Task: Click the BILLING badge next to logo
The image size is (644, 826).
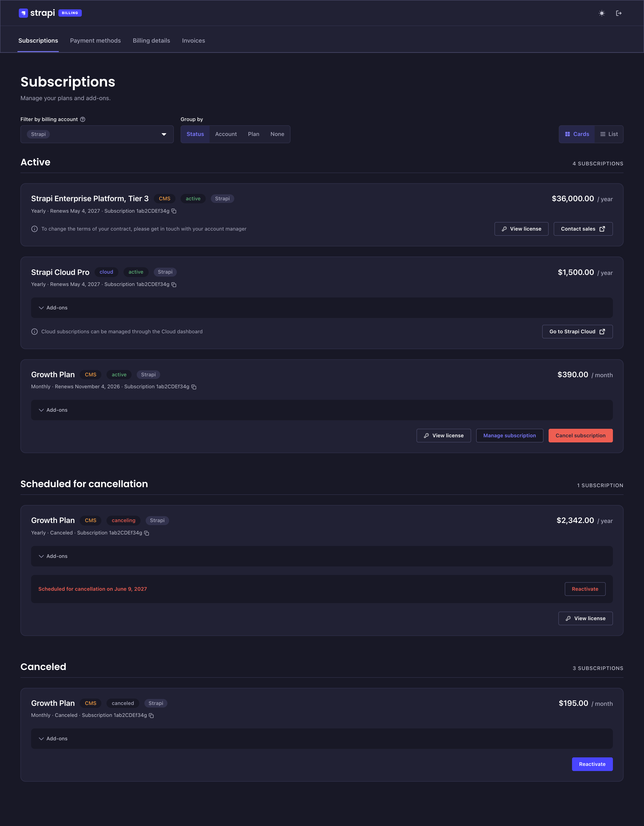Action: click(70, 13)
